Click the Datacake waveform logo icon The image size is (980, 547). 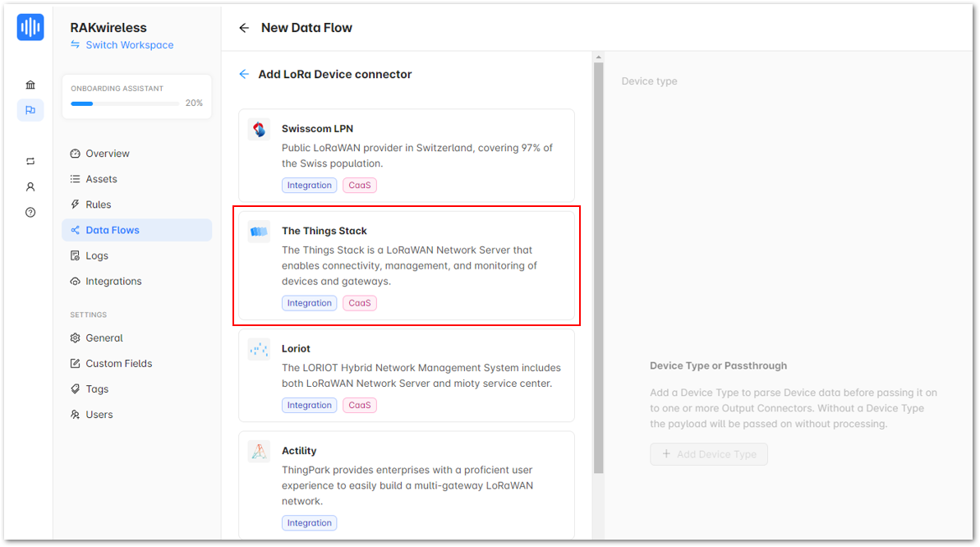point(30,27)
